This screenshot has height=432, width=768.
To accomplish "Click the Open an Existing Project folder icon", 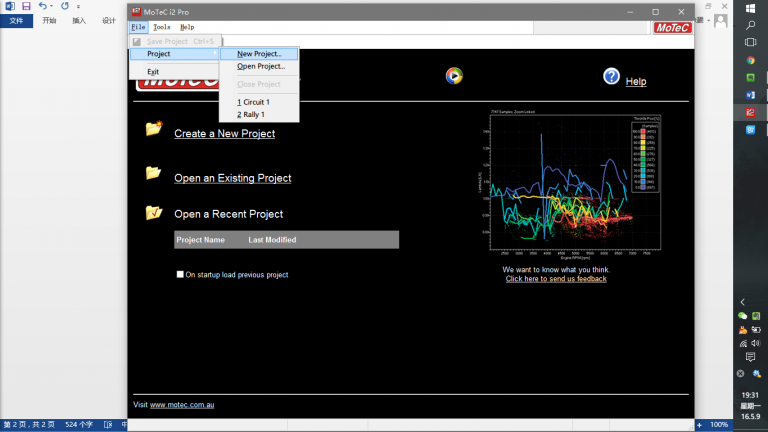I will pyautogui.click(x=153, y=172).
